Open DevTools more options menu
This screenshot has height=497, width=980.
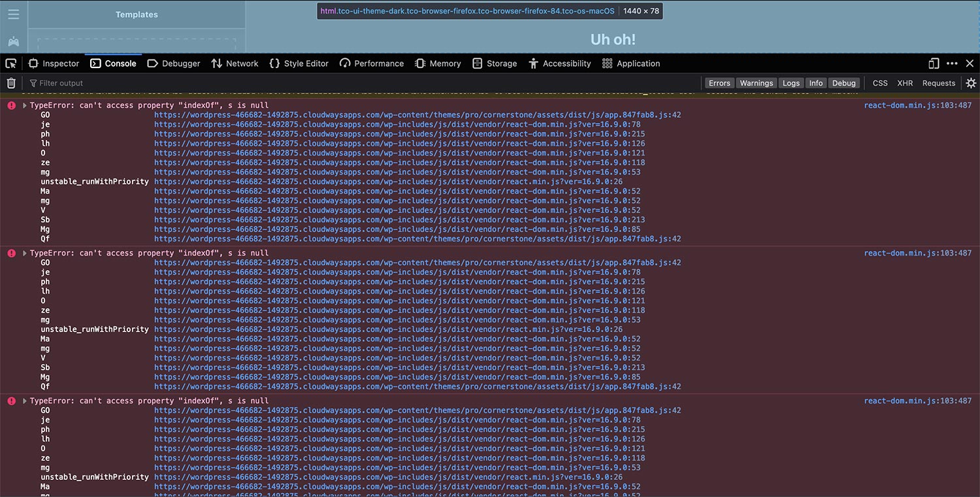[952, 63]
